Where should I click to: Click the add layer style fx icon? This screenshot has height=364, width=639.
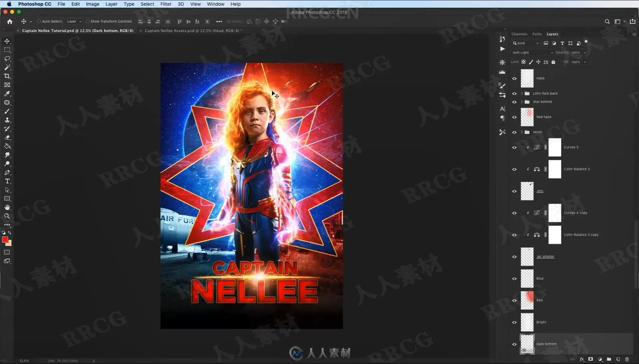pyautogui.click(x=582, y=359)
